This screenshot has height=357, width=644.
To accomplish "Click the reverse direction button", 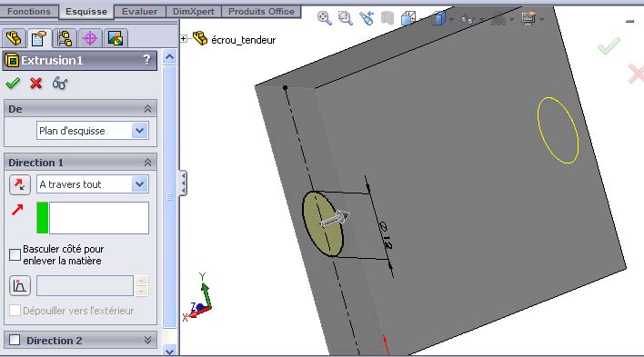I will [x=20, y=184].
